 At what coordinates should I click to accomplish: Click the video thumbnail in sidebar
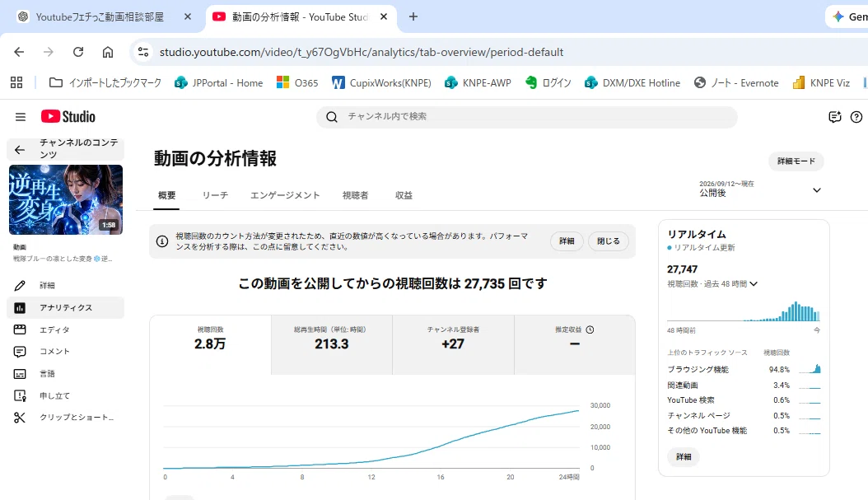point(66,200)
